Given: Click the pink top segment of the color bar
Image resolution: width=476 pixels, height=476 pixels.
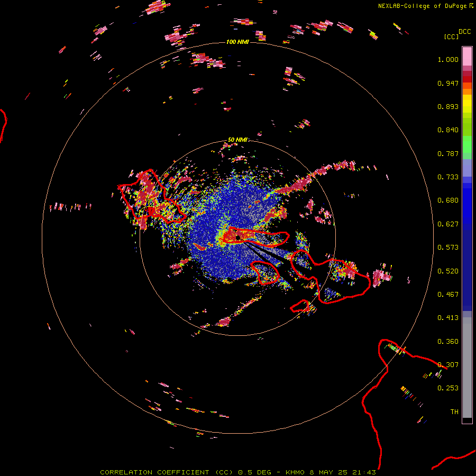Looking at the screenshot, I should 467,57.
